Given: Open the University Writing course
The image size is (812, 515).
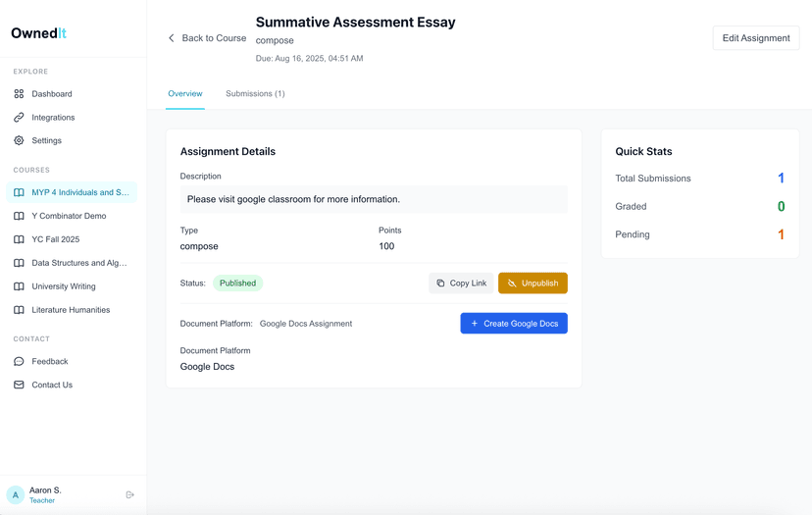Looking at the screenshot, I should coord(72,286).
